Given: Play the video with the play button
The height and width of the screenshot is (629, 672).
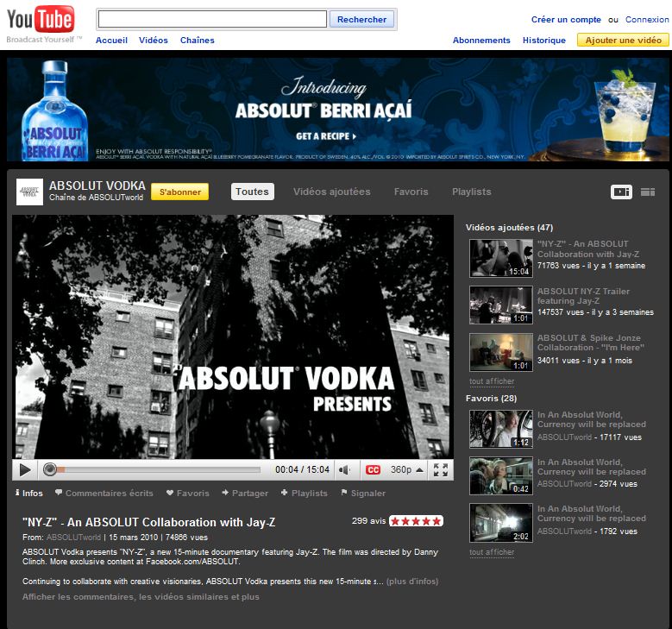Looking at the screenshot, I should click(x=25, y=470).
